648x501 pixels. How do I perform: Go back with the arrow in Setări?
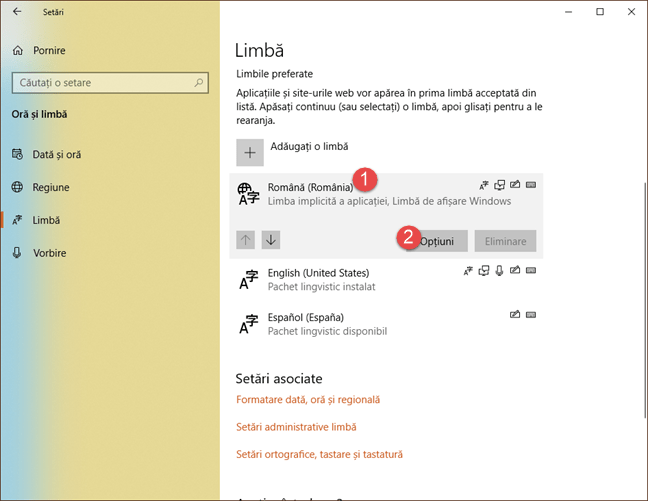tap(17, 12)
